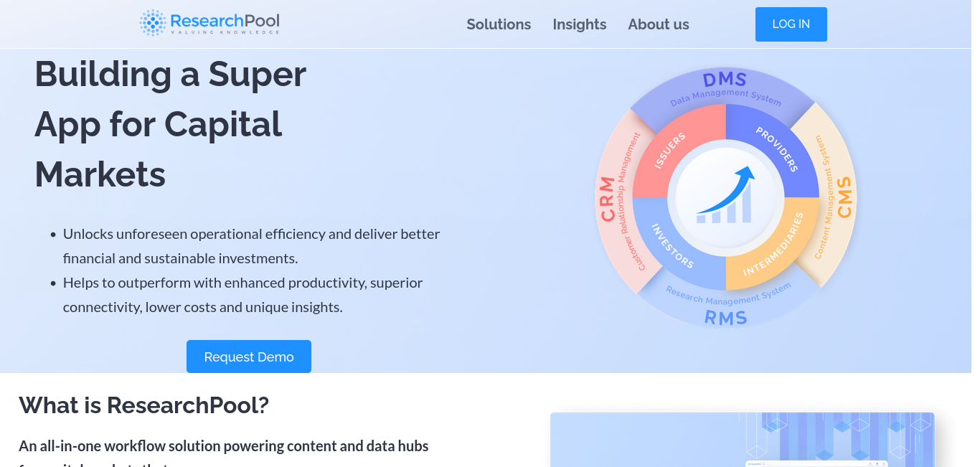The image size is (980, 467).
Task: Click the DMS label on the wheel
Action: (x=725, y=80)
